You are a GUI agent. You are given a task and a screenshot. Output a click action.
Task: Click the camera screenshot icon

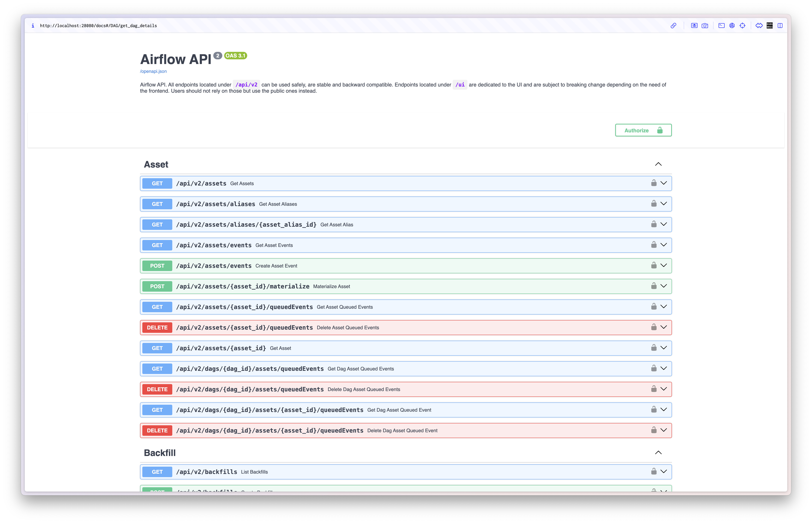tap(705, 26)
